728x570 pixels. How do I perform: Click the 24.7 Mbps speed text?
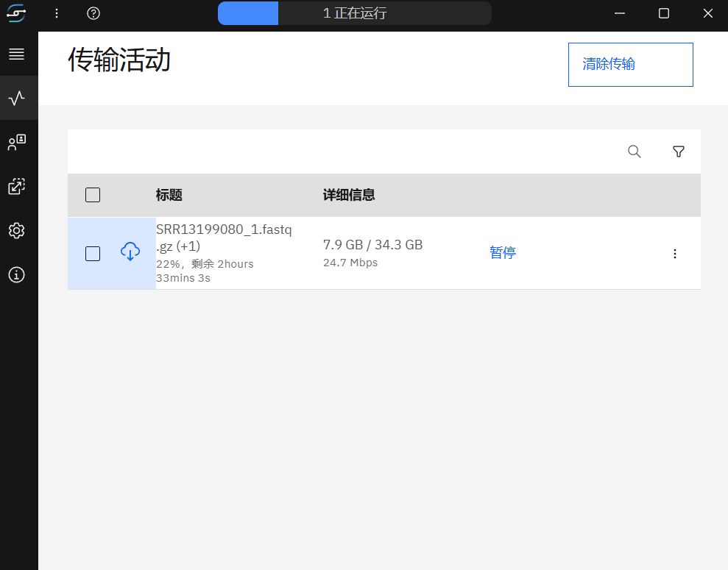(350, 263)
